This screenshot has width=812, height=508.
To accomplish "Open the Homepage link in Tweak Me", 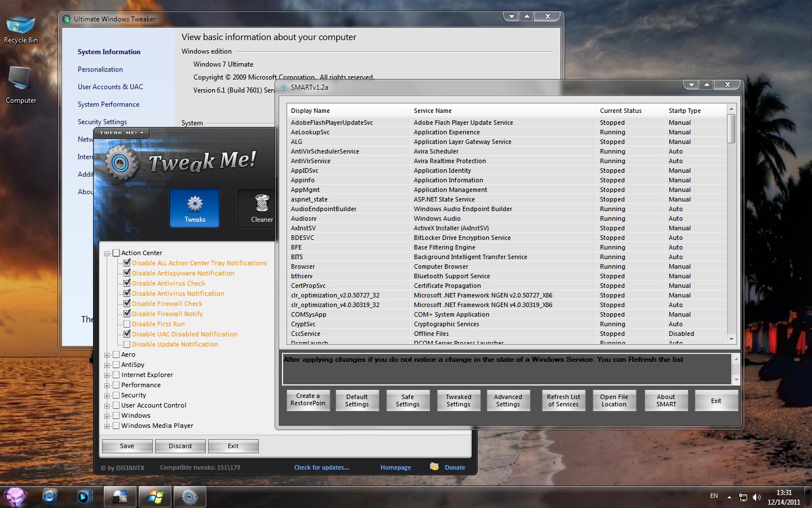I will (x=395, y=467).
